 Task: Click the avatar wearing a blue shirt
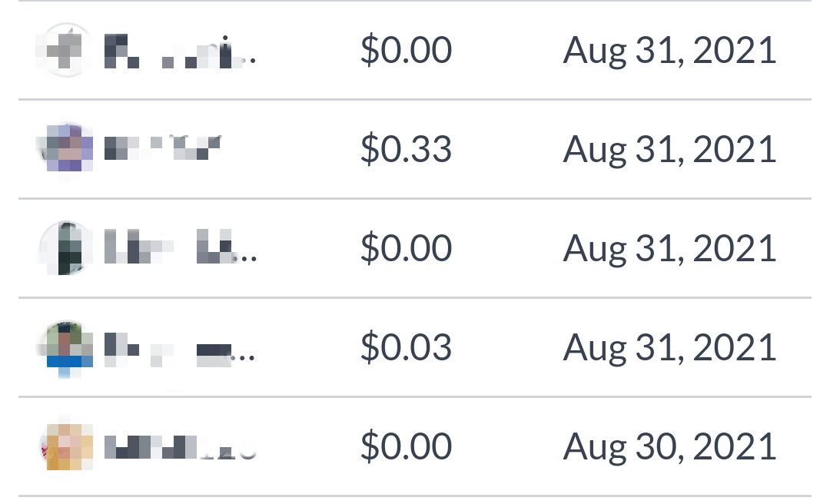tap(65, 347)
